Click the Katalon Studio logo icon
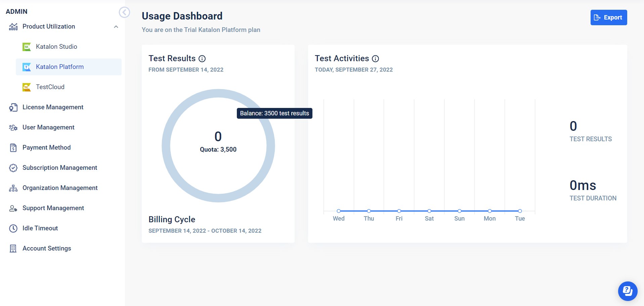The width and height of the screenshot is (644, 306). (27, 47)
